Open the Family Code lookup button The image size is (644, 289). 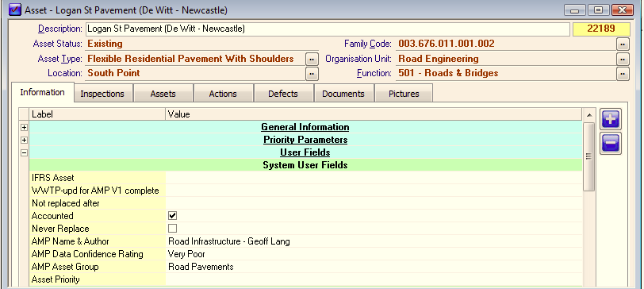point(623,44)
